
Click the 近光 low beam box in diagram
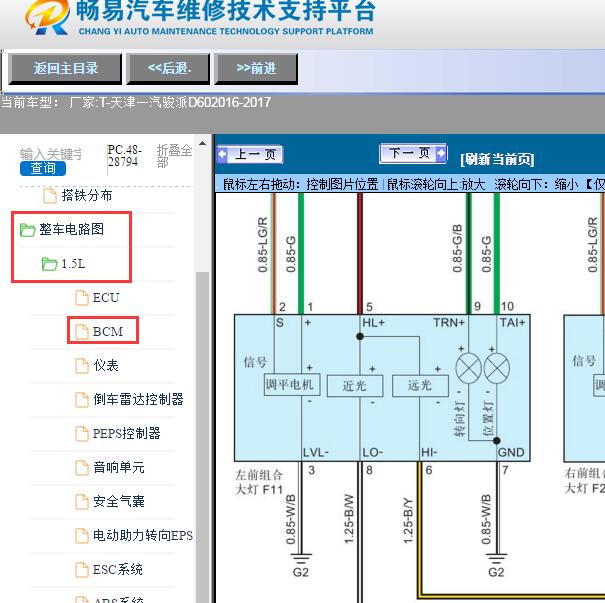coord(355,385)
